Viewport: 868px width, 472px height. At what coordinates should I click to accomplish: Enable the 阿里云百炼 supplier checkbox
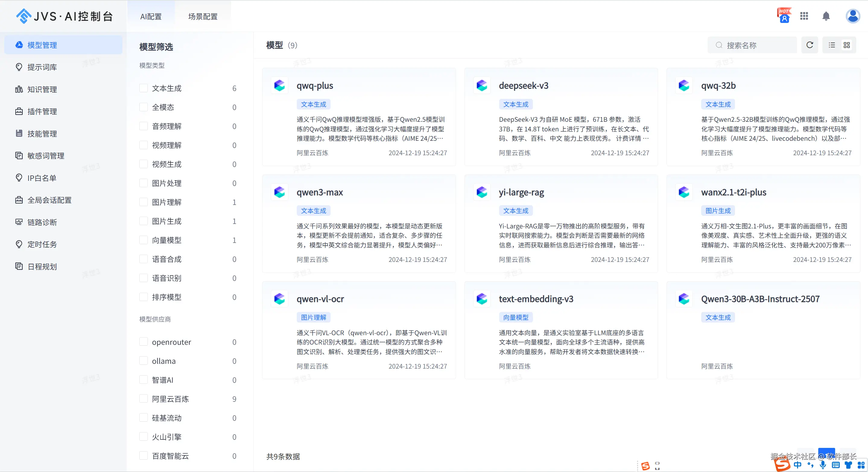click(144, 399)
